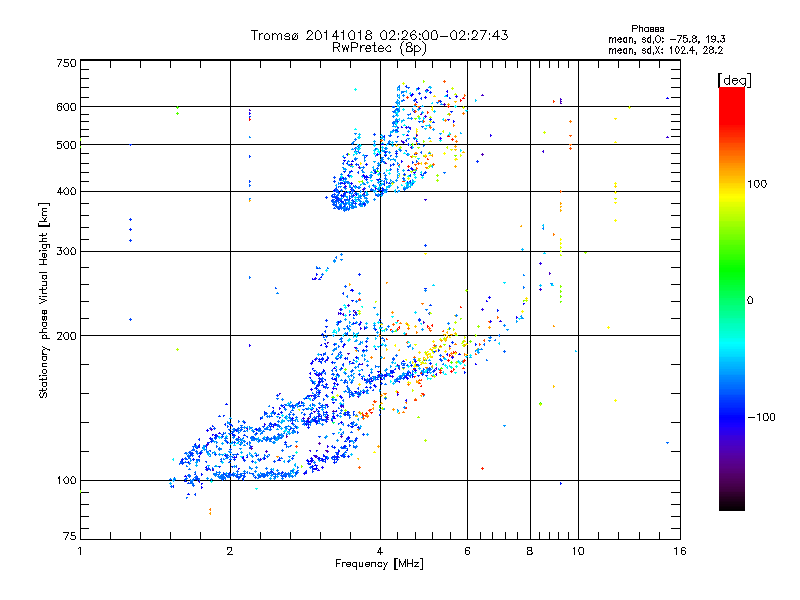Click the '16' x-axis tick label
800x600 pixels.
[680, 551]
